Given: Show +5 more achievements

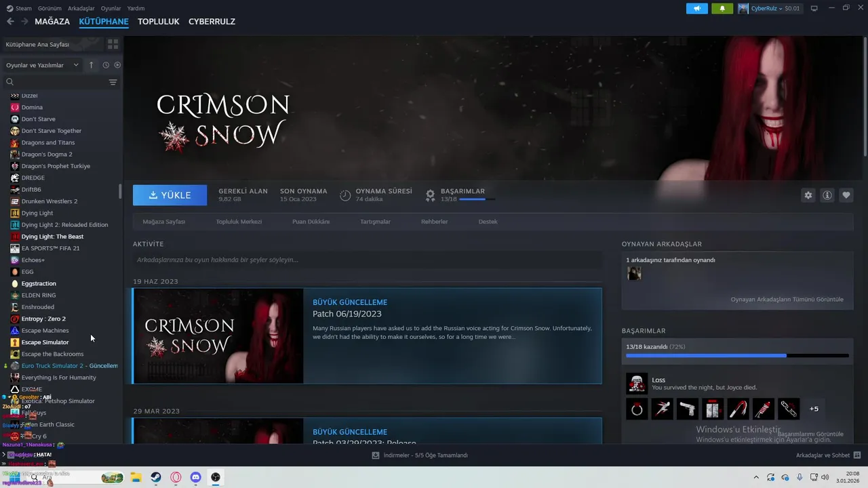Looking at the screenshot, I should (814, 409).
